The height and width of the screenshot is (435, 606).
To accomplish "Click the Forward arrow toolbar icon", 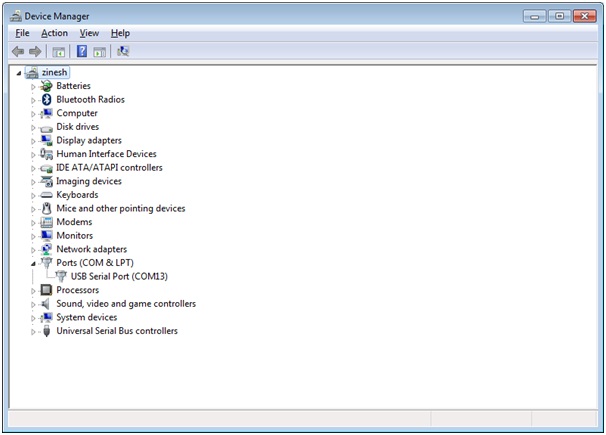I will pyautogui.click(x=35, y=51).
